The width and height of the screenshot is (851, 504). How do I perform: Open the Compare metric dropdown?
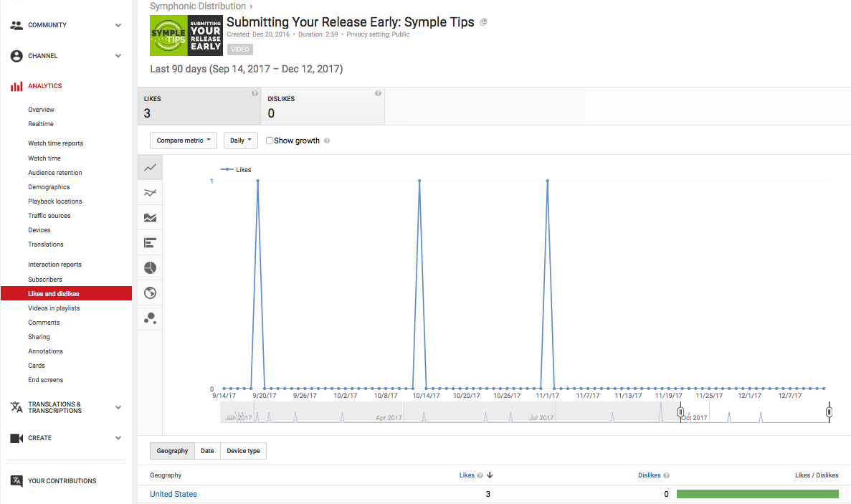point(184,141)
